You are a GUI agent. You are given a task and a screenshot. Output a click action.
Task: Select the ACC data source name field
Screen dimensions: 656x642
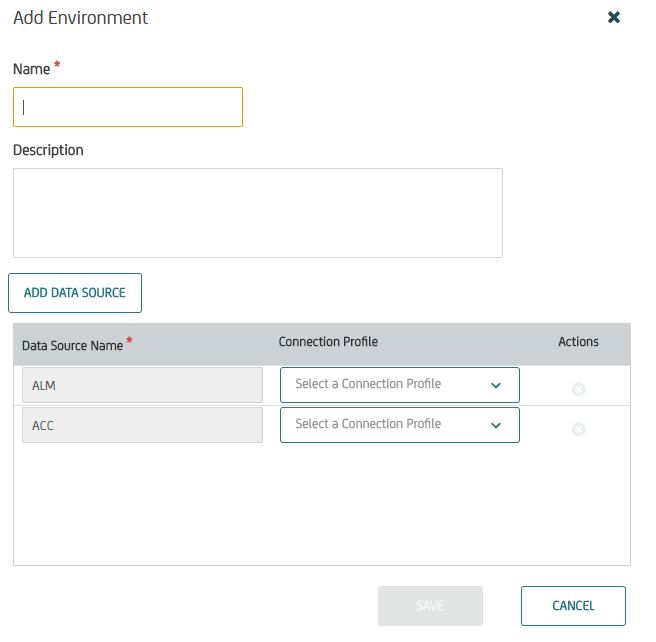(x=142, y=425)
